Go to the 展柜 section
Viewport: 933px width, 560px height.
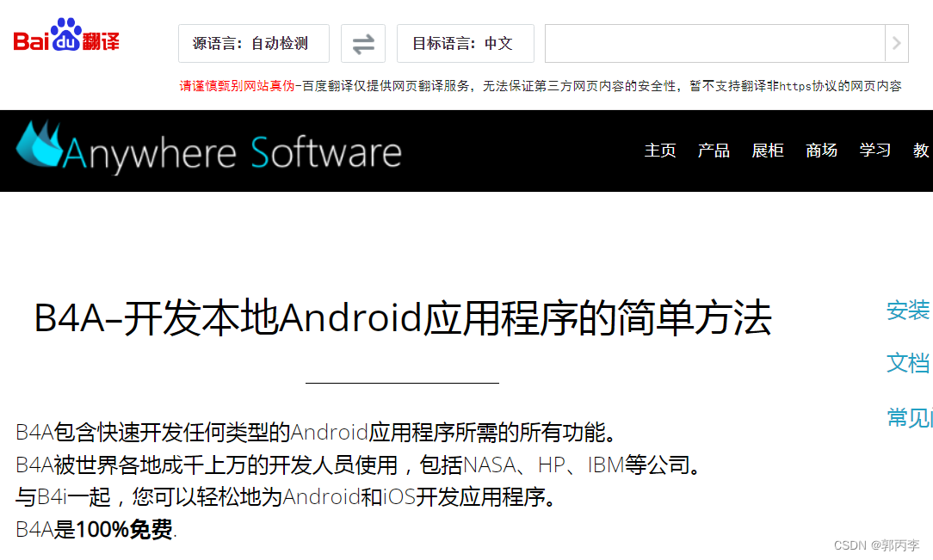coord(767,151)
